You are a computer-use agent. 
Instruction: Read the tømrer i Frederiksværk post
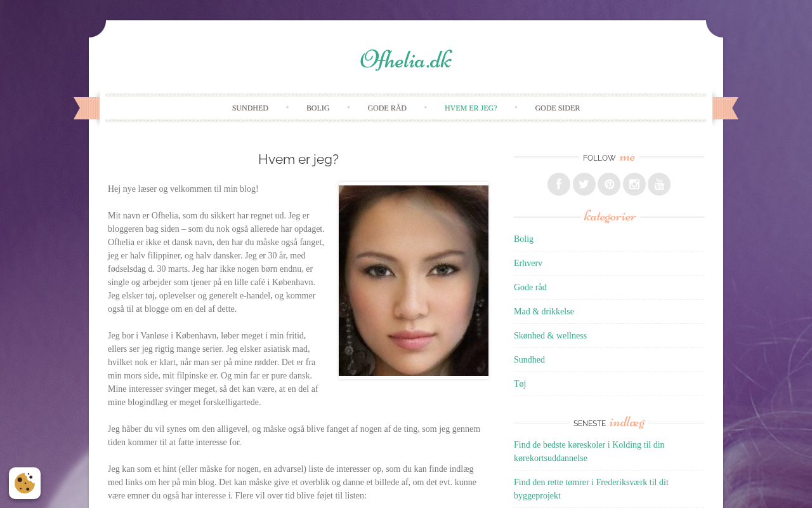(x=591, y=489)
